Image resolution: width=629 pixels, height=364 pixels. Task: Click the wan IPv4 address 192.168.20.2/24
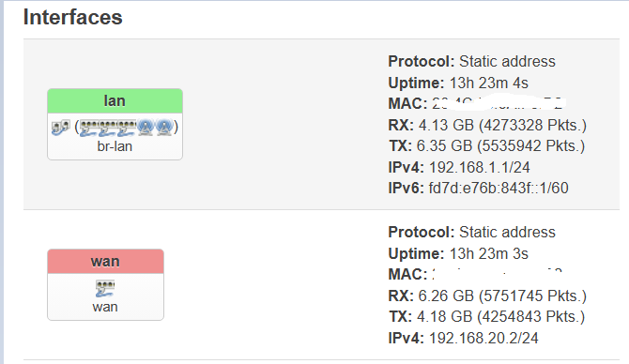click(483, 338)
